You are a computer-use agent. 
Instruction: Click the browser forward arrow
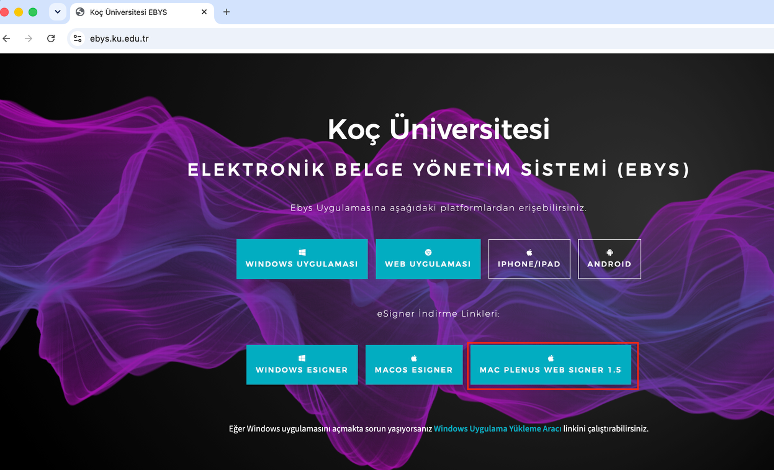[29, 39]
